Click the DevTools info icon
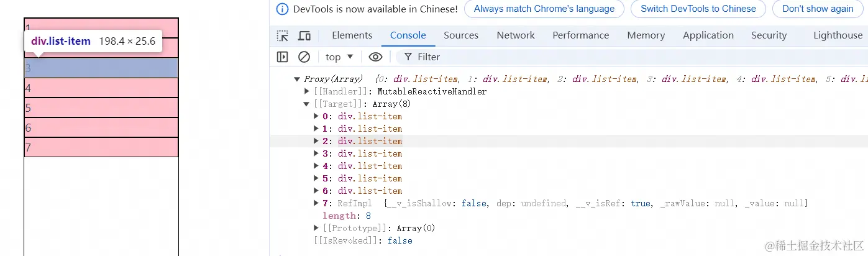Viewport: 868px width, 256px height. click(x=283, y=9)
